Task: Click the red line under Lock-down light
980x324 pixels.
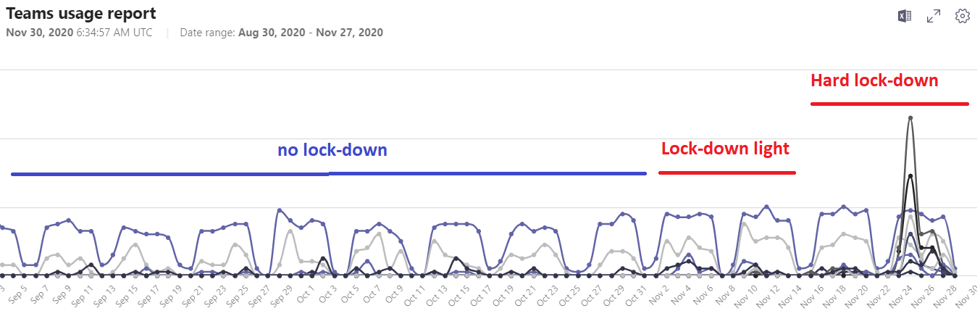Action: point(726,173)
